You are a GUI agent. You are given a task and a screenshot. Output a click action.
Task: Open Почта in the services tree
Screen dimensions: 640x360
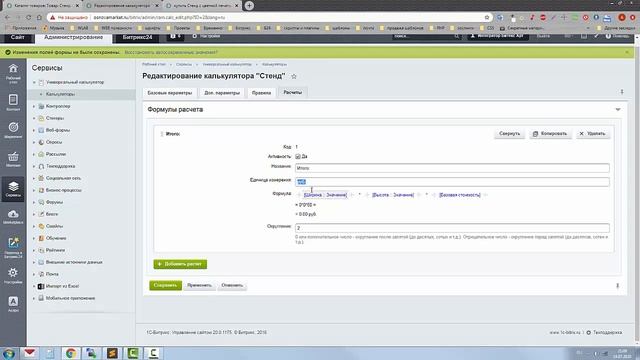click(x=52, y=274)
